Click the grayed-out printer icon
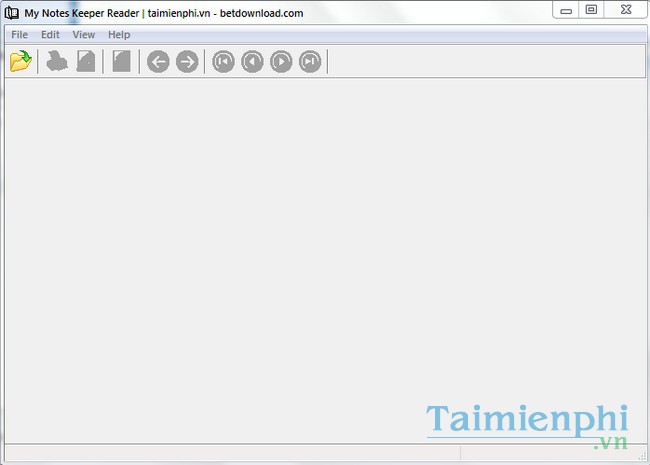This screenshot has height=465, width=650. (x=58, y=62)
